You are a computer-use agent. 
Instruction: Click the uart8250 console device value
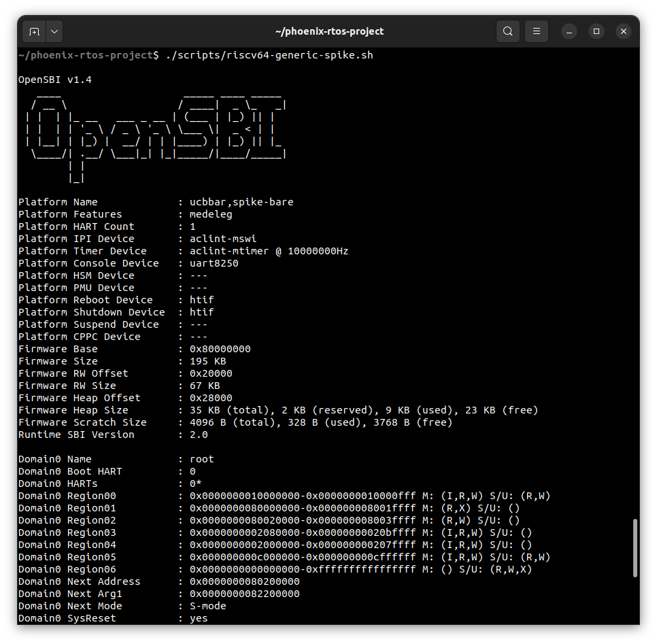click(214, 263)
